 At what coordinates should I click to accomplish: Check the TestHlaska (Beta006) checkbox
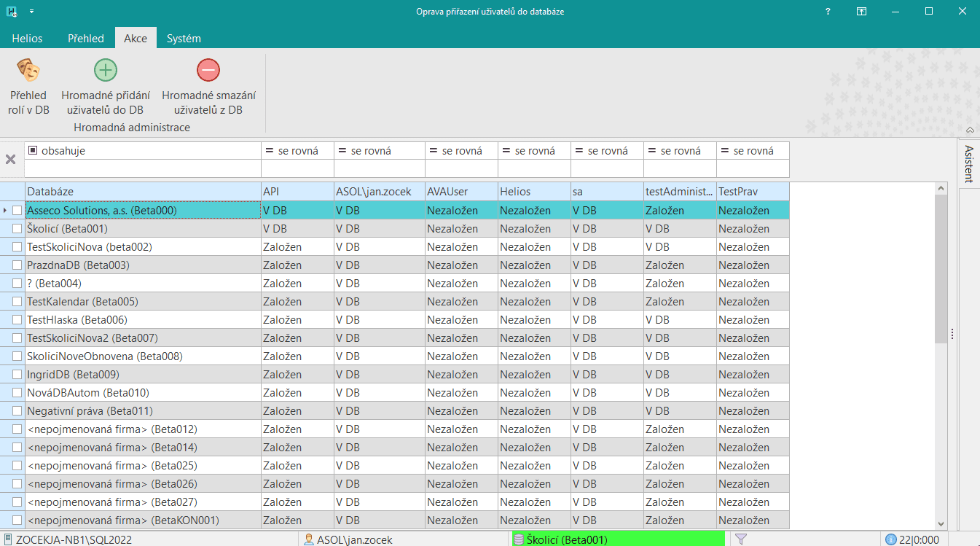pos(17,320)
